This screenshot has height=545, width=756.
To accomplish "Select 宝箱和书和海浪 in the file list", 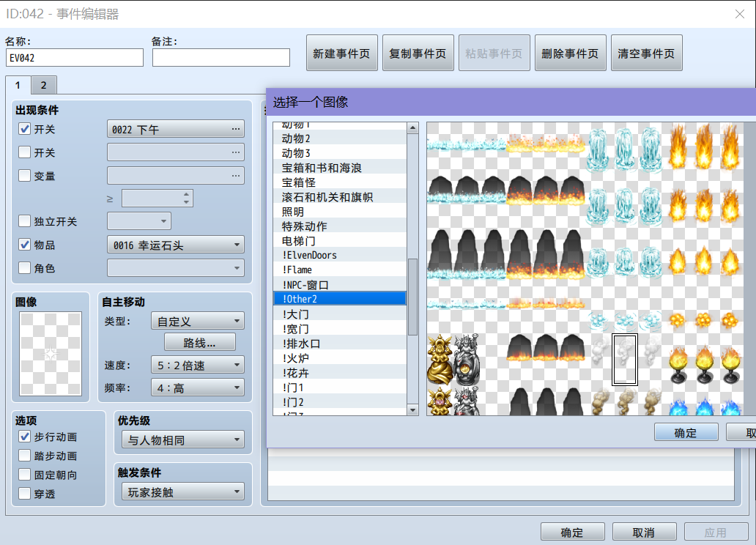I will coord(340,167).
